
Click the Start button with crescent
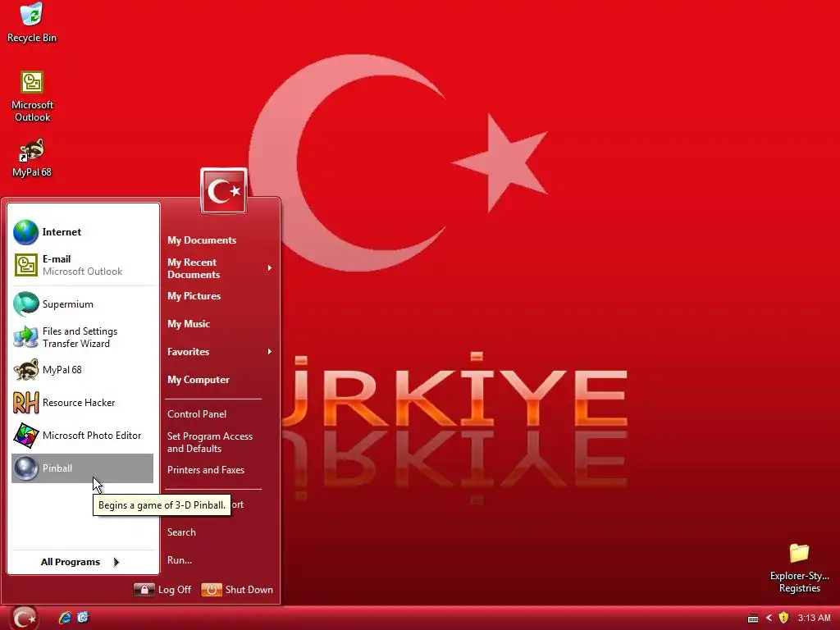click(x=24, y=618)
